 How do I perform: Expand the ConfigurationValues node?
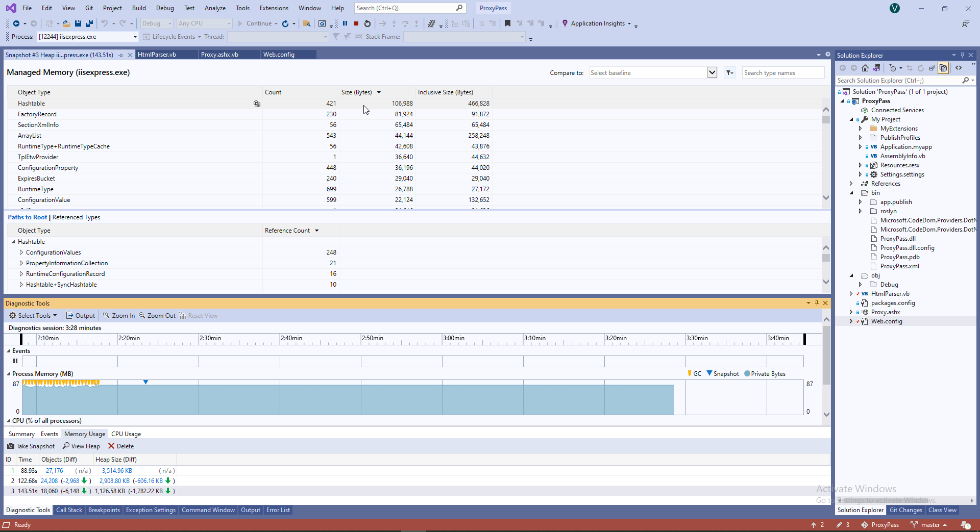(21, 252)
